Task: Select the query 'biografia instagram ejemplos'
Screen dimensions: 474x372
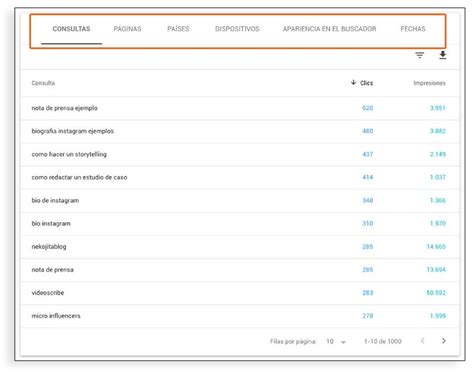Action: click(73, 131)
